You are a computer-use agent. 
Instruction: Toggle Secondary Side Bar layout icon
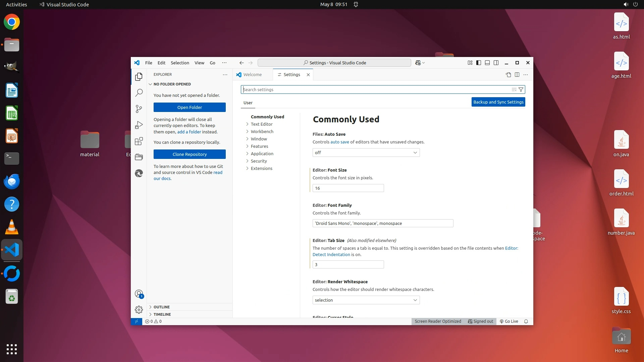pos(496,63)
